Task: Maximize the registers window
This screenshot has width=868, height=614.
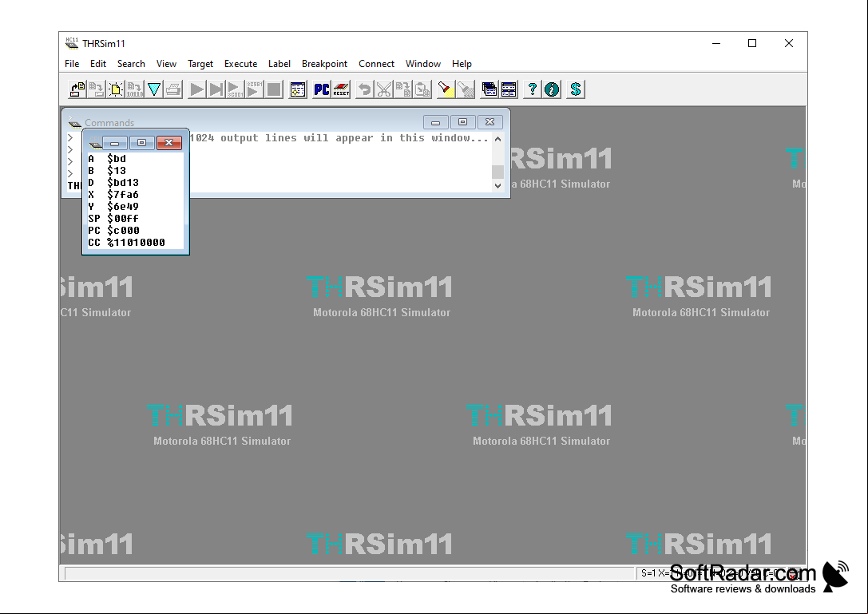Action: 141,143
